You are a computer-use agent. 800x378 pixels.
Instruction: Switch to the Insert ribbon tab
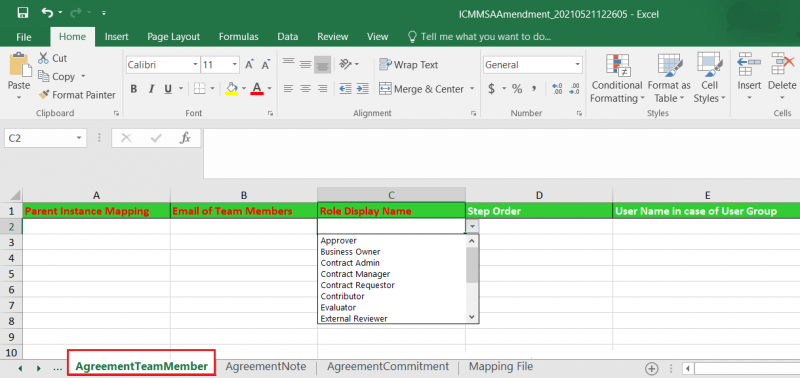pyautogui.click(x=116, y=37)
